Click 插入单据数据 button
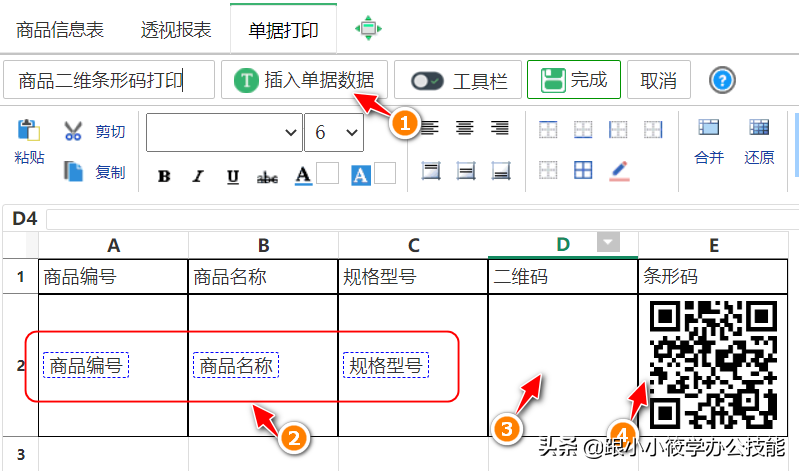 [x=304, y=80]
